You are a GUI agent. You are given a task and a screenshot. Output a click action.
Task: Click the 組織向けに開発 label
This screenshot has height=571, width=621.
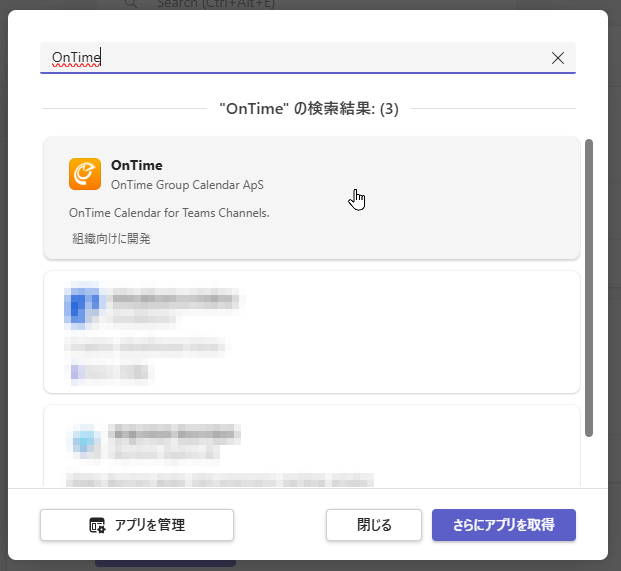tap(111, 238)
